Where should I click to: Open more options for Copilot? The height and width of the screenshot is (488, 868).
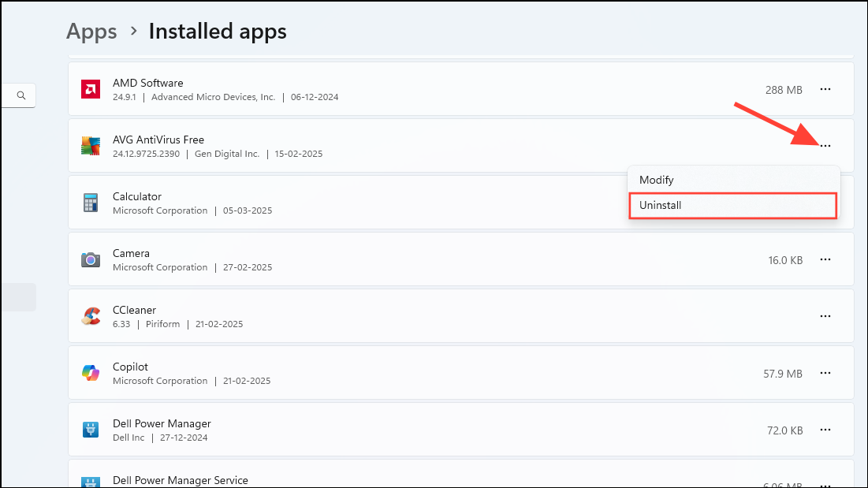coord(825,373)
